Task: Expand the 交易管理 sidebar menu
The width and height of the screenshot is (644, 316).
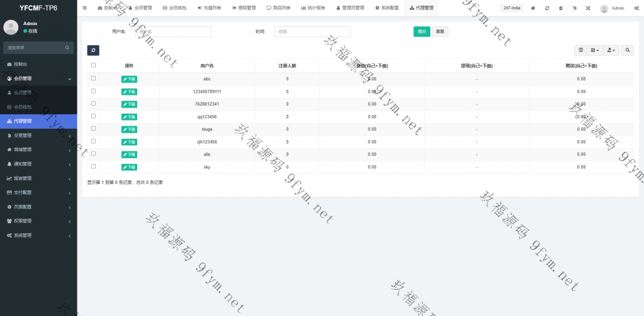Action: click(38, 136)
